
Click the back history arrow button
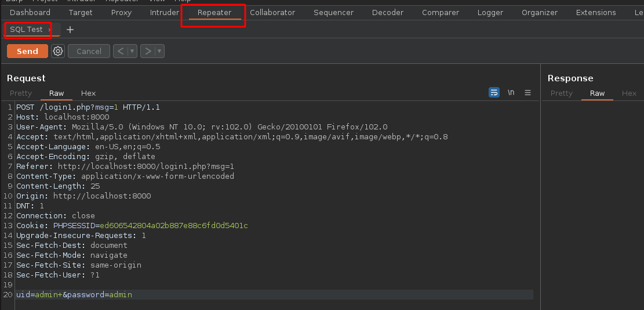click(x=120, y=51)
